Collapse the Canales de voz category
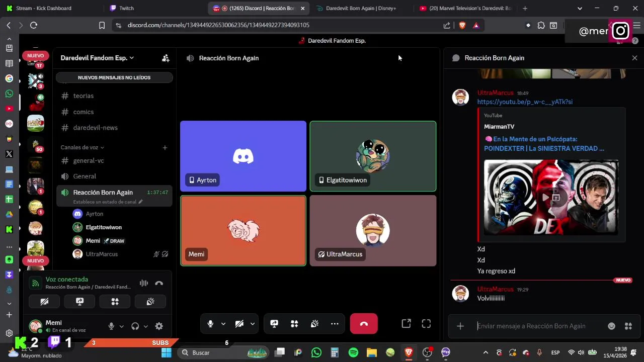The width and height of the screenshot is (644, 362). pos(82,147)
